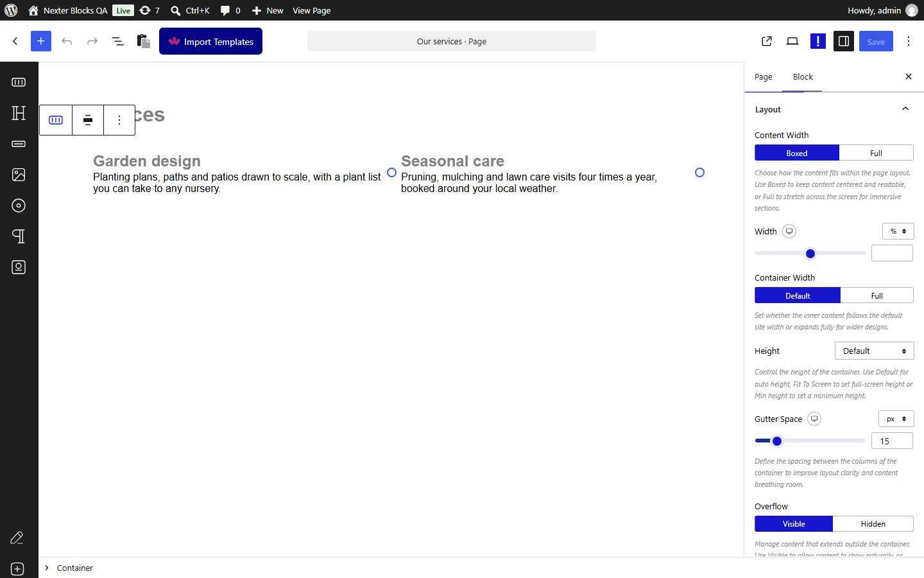This screenshot has height=578, width=924.
Task: Click the Width slider handle
Action: (x=810, y=254)
